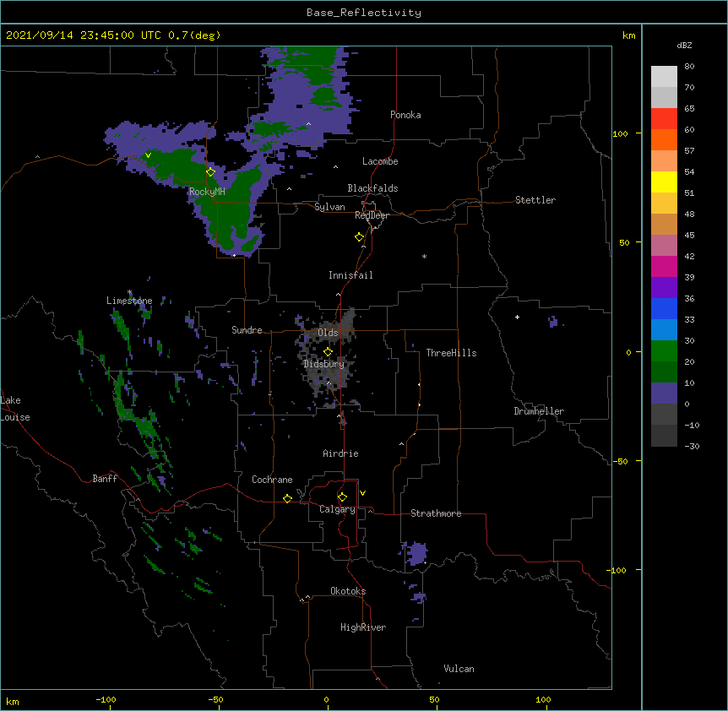Click the Sundre label
Screen dimensions: 728x711
pyautogui.click(x=247, y=330)
